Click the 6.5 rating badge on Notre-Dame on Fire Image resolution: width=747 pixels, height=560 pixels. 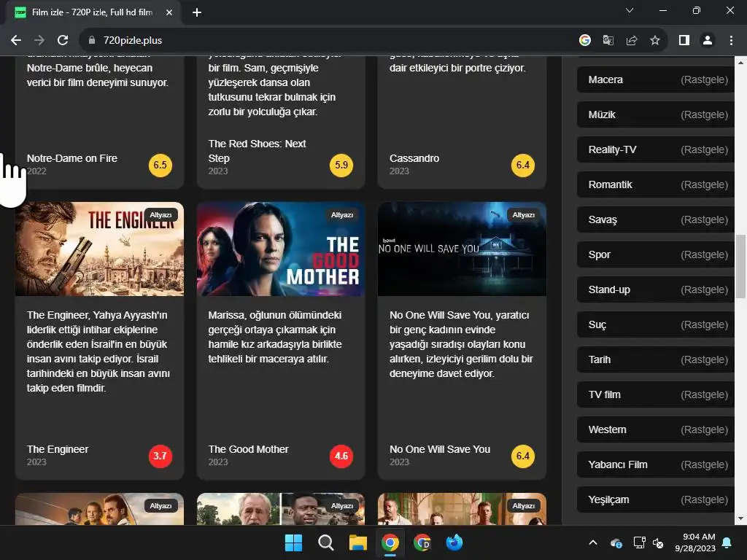160,166
